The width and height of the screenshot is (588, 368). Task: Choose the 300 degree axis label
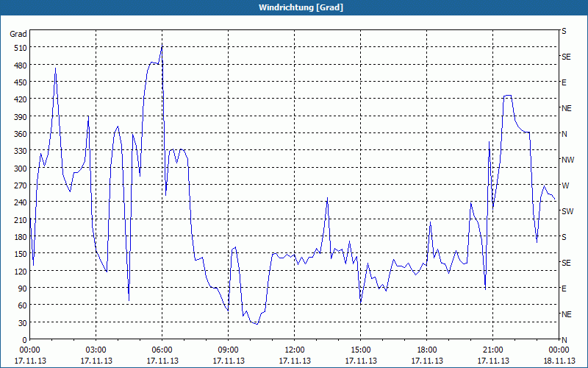(x=21, y=169)
